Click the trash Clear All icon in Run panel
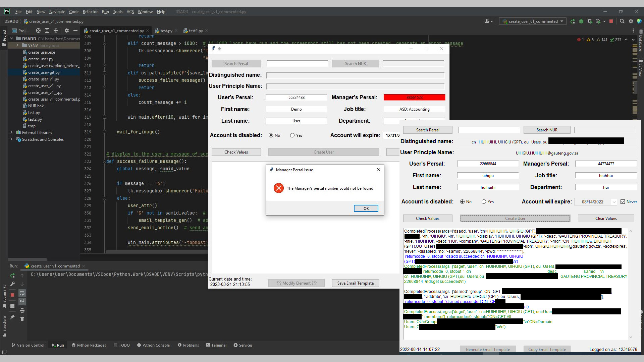The image size is (644, 362). [22, 319]
